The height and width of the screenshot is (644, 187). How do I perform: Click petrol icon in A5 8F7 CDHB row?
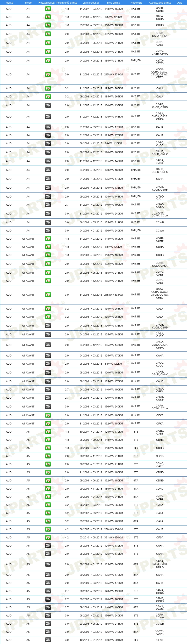48,448
